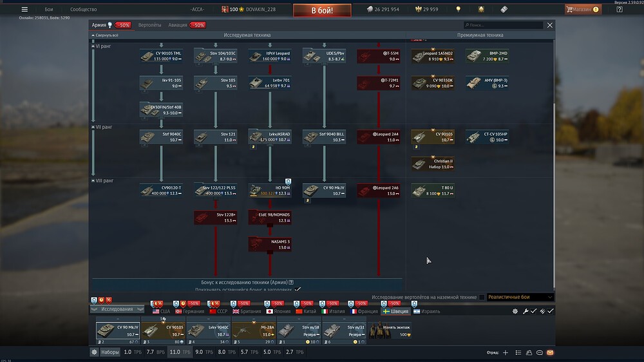Click the slotbar gear settings icon

pos(515,312)
